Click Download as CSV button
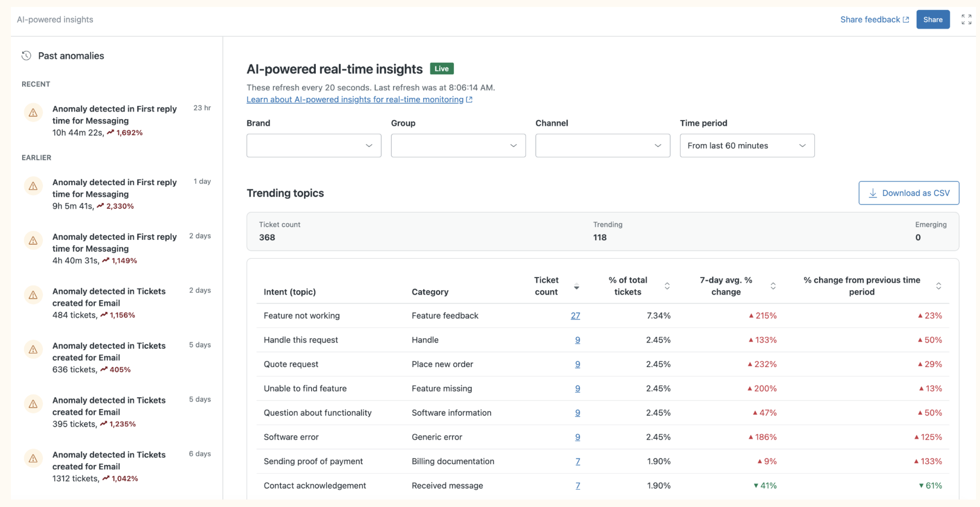 coord(909,193)
